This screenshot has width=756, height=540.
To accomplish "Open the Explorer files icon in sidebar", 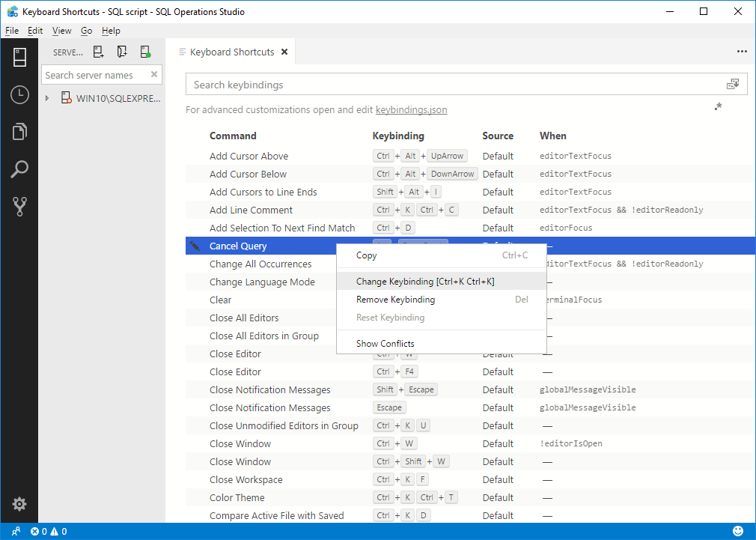I will click(19, 133).
